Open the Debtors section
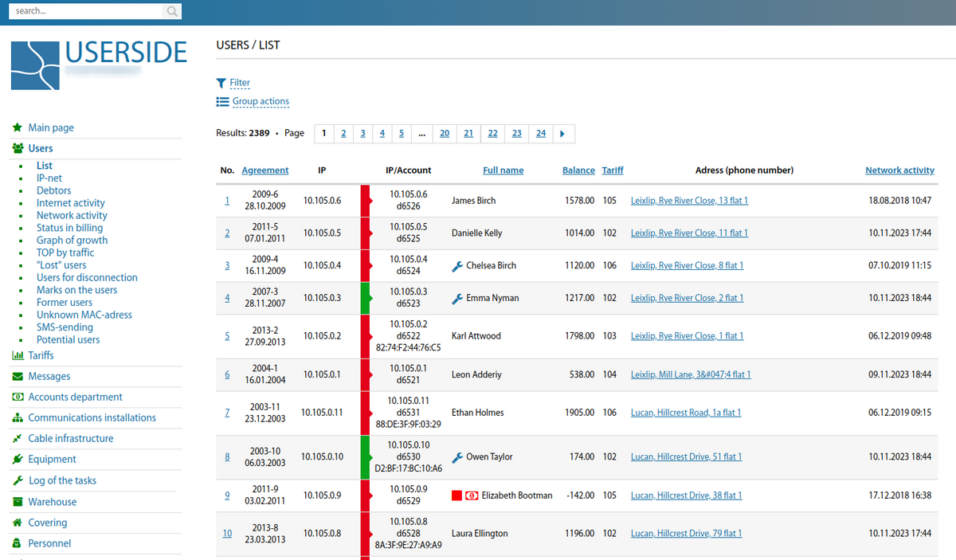Viewport: 956px width, 560px height. click(x=53, y=190)
